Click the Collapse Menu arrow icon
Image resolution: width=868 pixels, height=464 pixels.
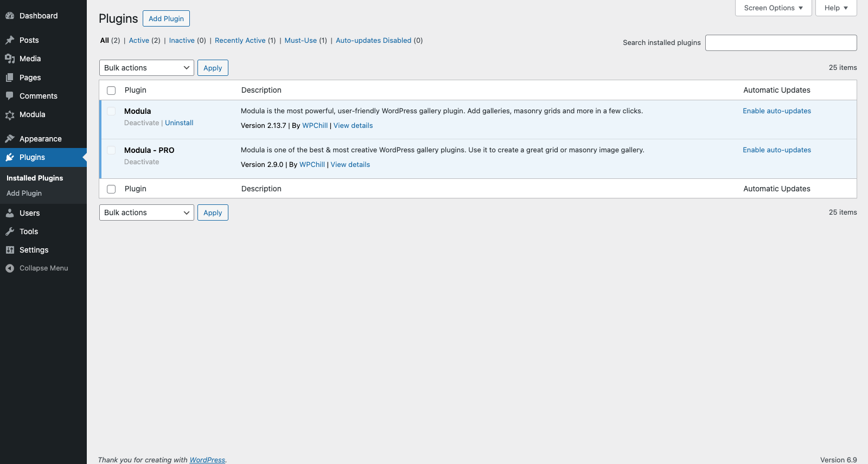click(10, 268)
